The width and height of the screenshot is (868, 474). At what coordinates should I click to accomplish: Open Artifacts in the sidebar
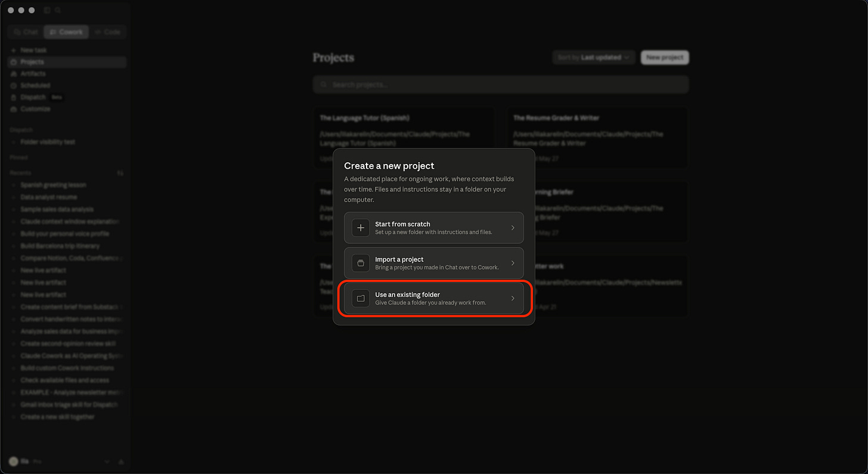67,73
